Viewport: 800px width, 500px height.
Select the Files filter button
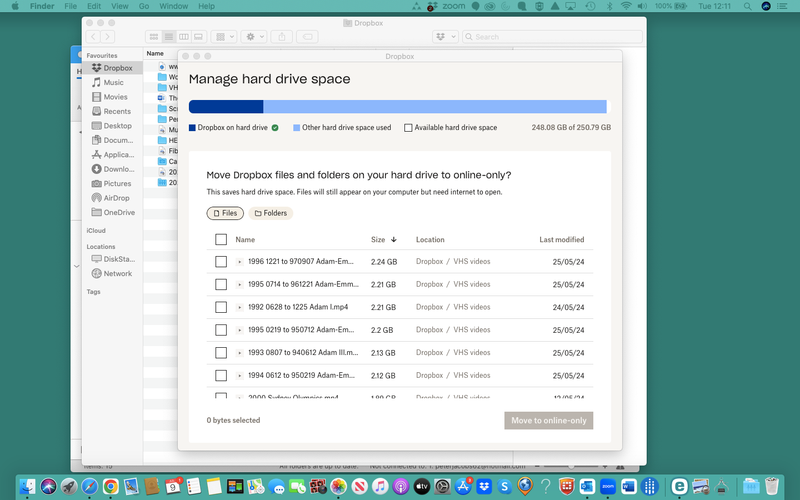coord(225,213)
